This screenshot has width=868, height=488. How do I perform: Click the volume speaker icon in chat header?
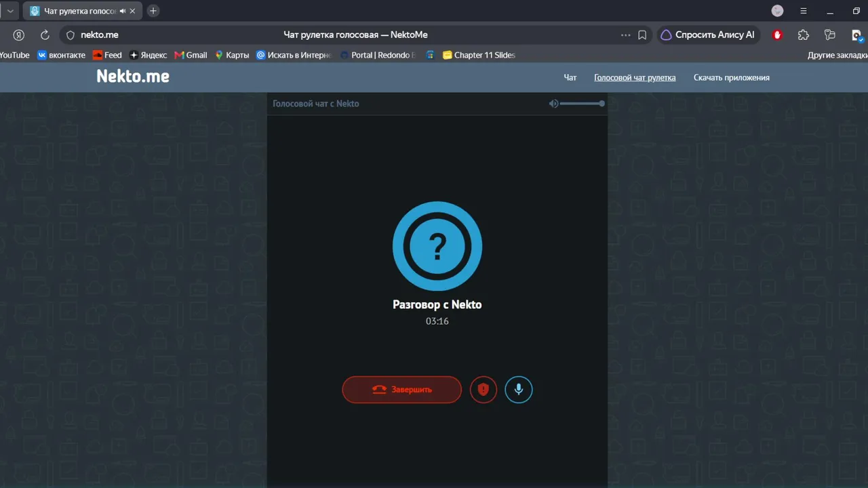(x=553, y=104)
